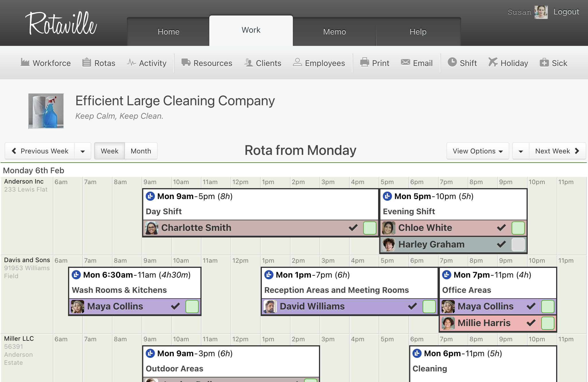Toggle the green checkbox for Chloe White
Image resolution: width=588 pixels, height=382 pixels.
pos(518,228)
